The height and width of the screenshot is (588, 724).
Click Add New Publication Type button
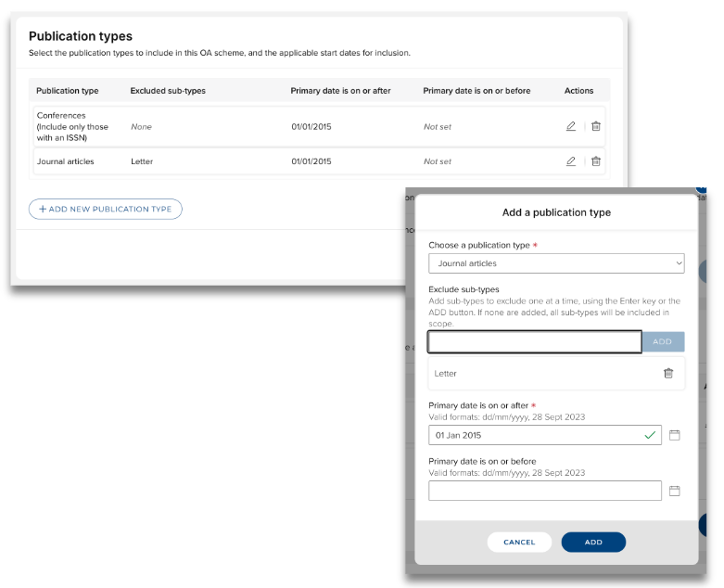tap(106, 209)
